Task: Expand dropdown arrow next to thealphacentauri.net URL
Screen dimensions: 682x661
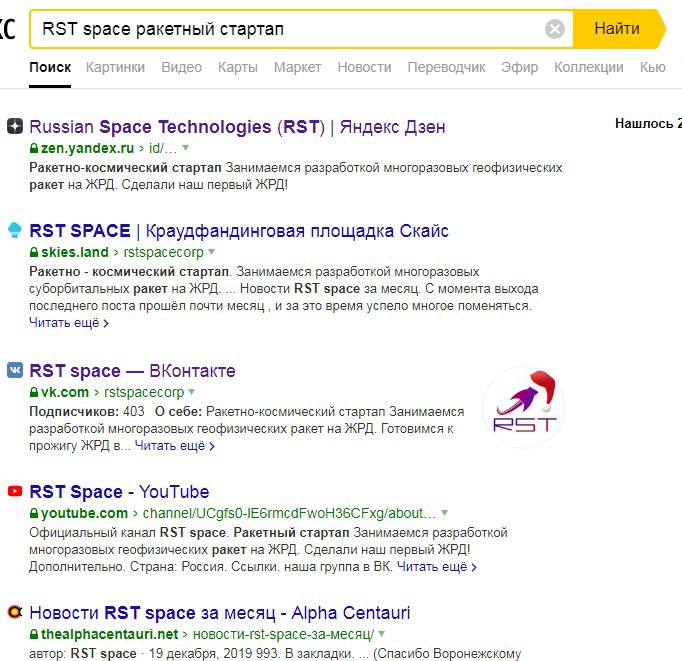Action: [x=381, y=634]
